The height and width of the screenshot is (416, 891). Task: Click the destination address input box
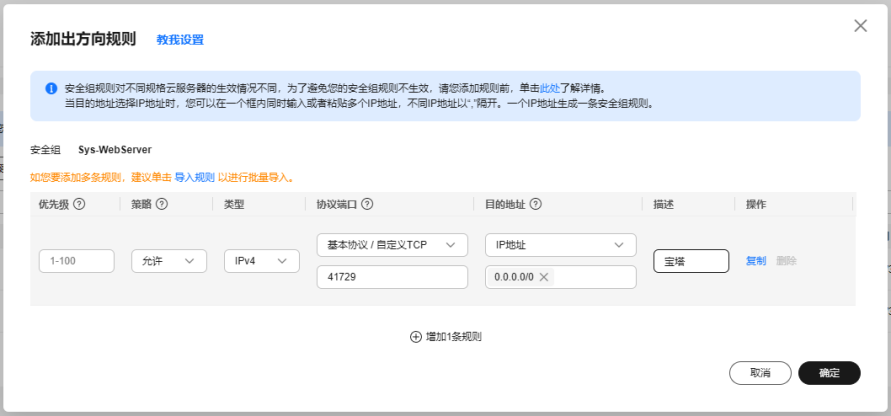pos(561,277)
